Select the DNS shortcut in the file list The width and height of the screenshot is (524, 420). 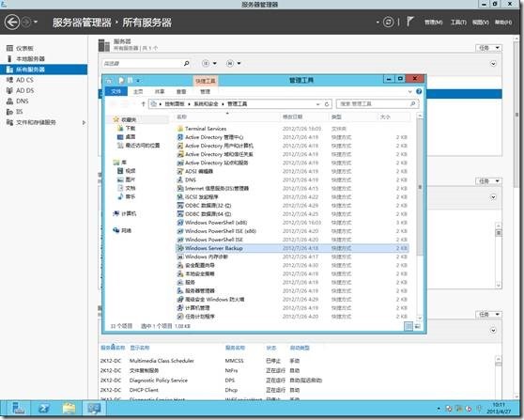(x=191, y=179)
